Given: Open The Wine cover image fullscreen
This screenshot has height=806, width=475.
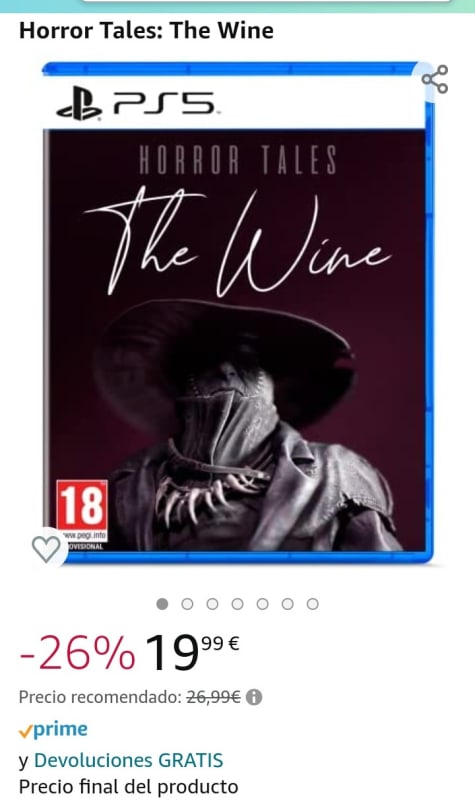Looking at the screenshot, I should click(x=238, y=313).
